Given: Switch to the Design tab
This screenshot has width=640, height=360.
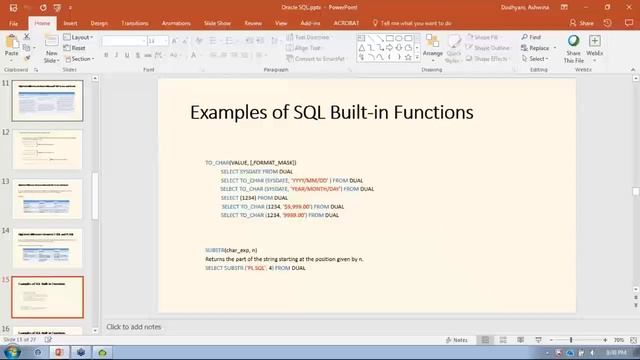Looking at the screenshot, I should 99,23.
